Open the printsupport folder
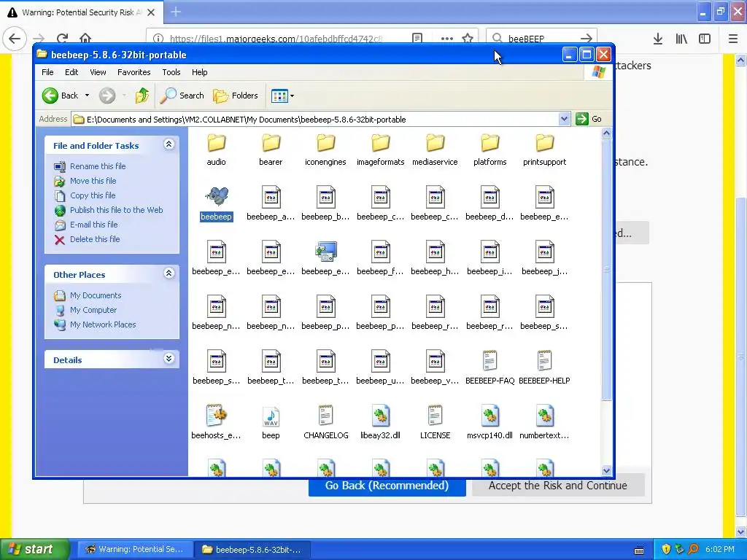 pyautogui.click(x=544, y=143)
